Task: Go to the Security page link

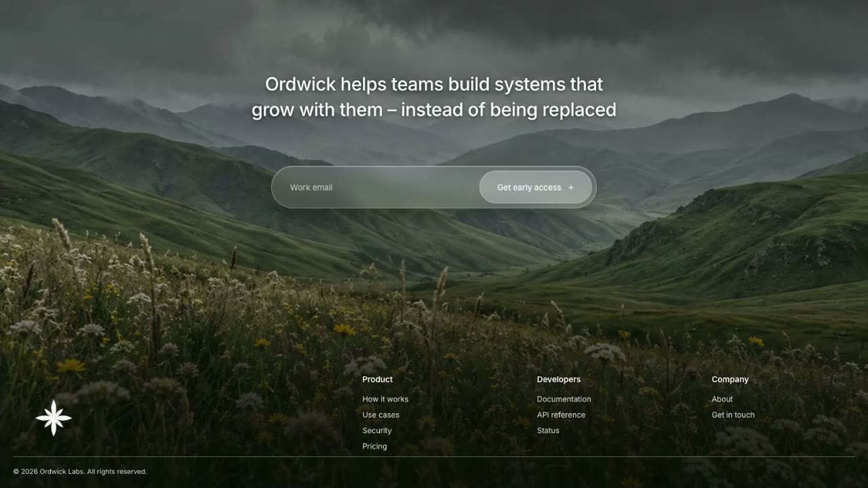Action: [x=377, y=430]
